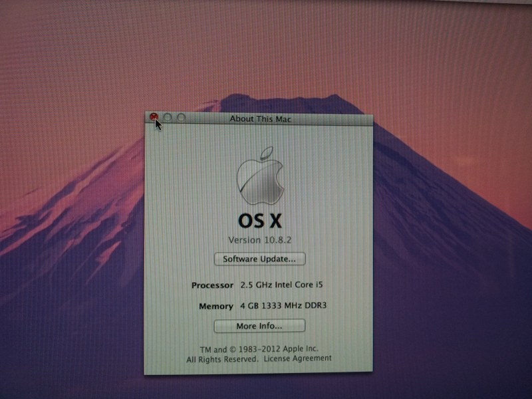This screenshot has height=399, width=532.
Task: Open the License Agreement link
Action: pyautogui.click(x=297, y=358)
